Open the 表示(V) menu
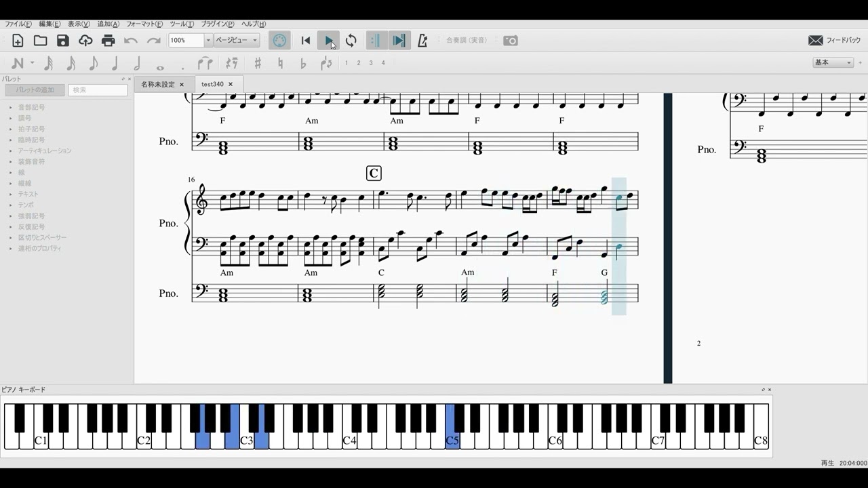The image size is (868, 488). [x=79, y=24]
